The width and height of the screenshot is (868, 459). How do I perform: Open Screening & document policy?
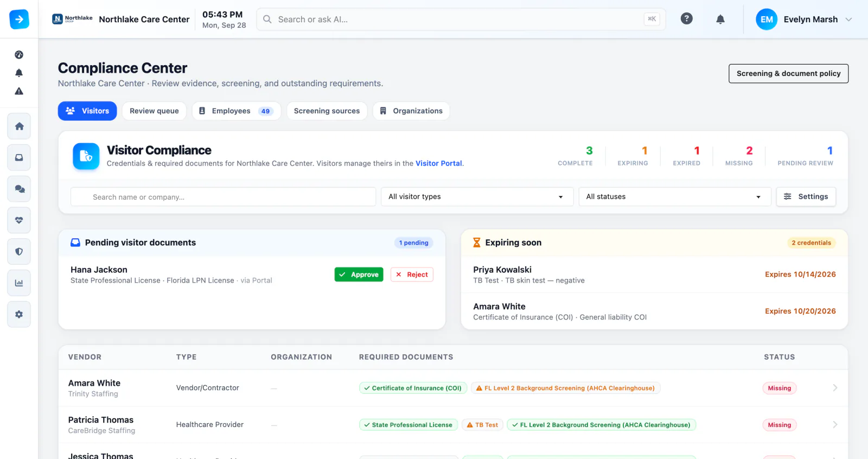tap(788, 74)
